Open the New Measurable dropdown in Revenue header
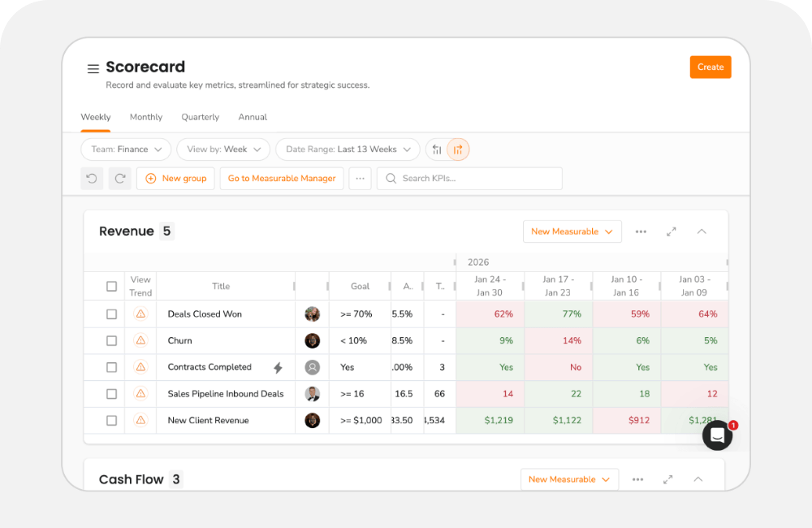812x528 pixels. click(x=572, y=232)
